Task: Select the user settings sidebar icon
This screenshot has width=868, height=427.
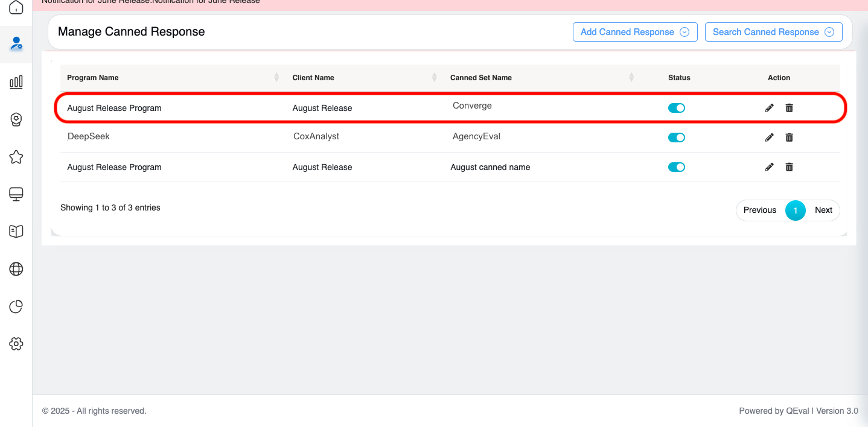Action: pos(16,43)
